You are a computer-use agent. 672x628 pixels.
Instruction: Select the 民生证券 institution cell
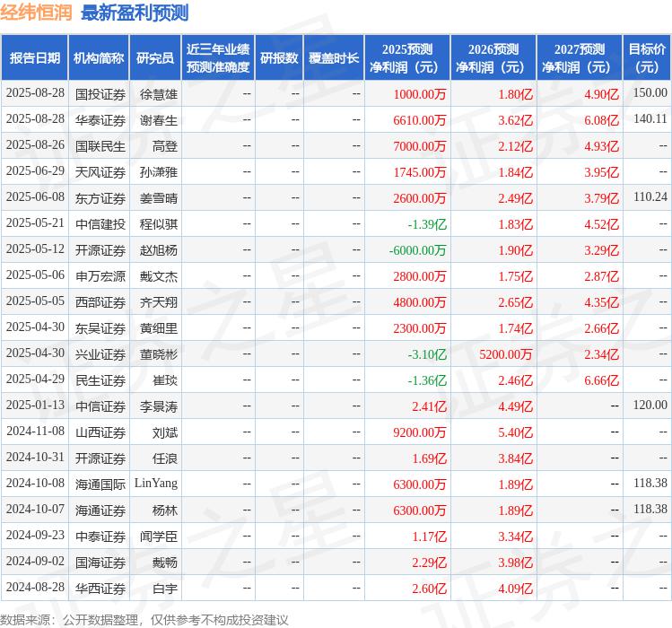pyautogui.click(x=100, y=380)
